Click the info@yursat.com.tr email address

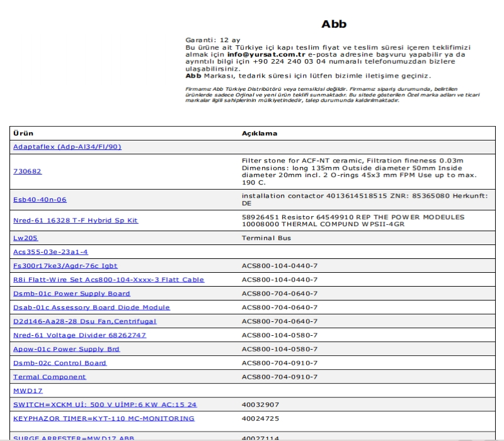click(262, 55)
